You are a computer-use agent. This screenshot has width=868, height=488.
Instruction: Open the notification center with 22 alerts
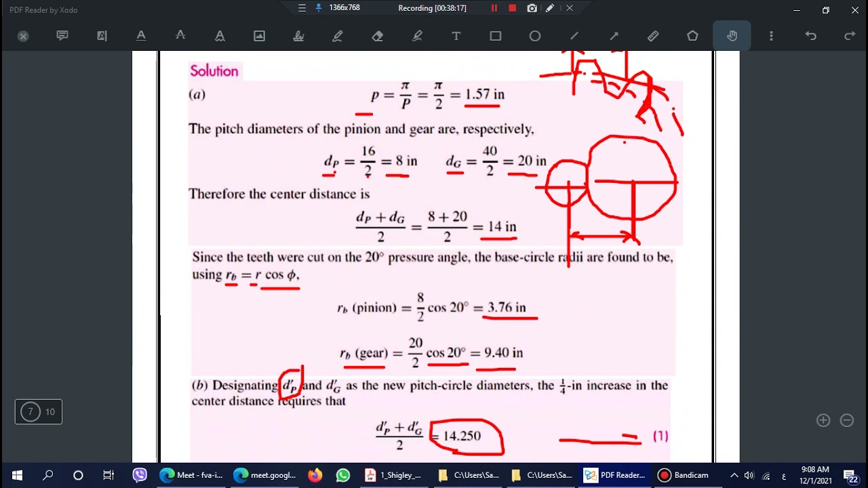[x=851, y=475]
